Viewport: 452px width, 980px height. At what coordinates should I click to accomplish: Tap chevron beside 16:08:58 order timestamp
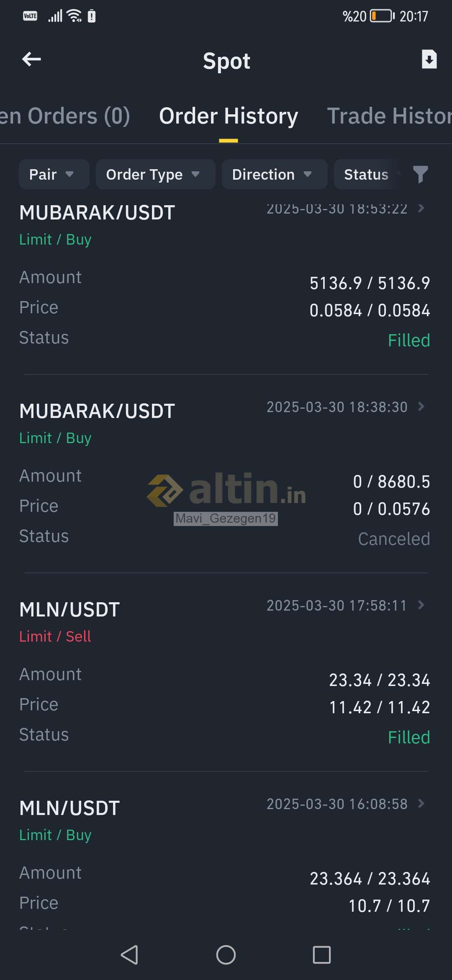click(421, 803)
